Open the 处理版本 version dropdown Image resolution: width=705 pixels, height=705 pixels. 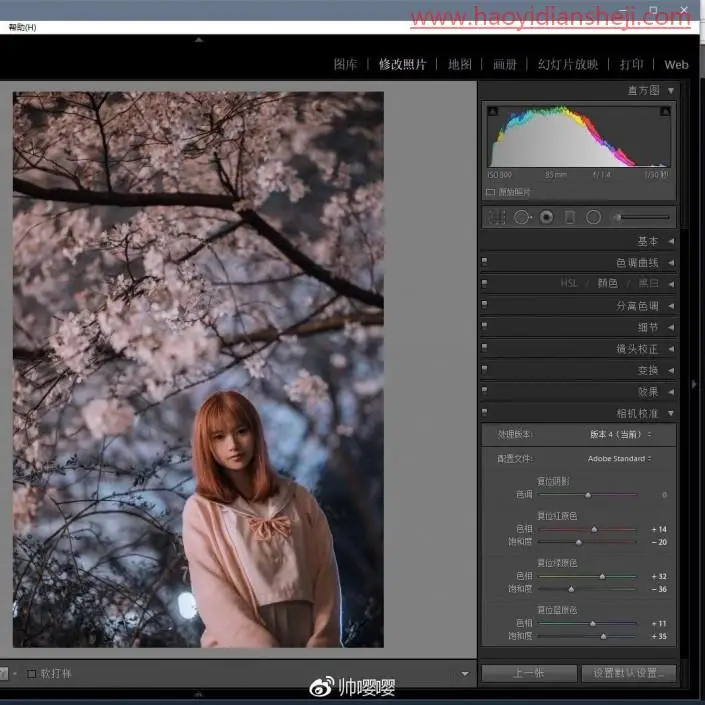[x=620, y=434]
